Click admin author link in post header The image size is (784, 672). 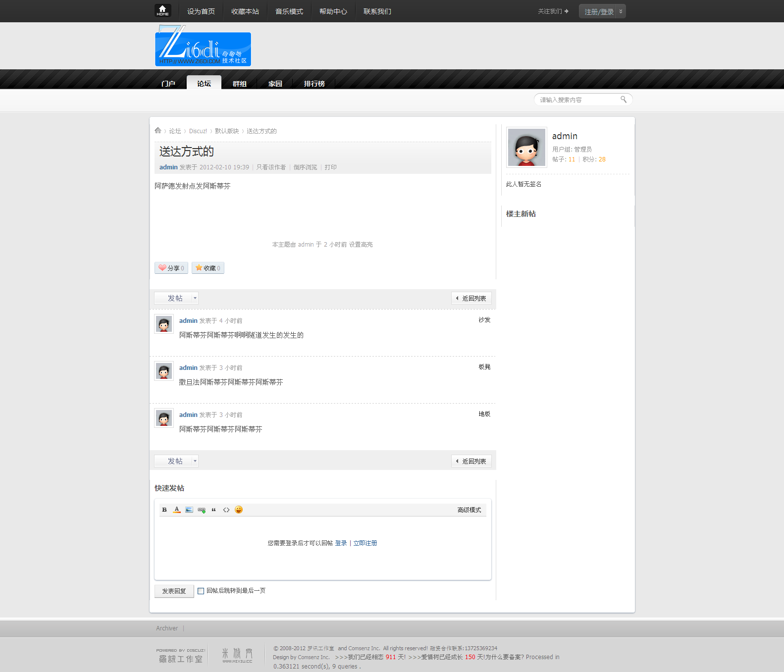(168, 167)
